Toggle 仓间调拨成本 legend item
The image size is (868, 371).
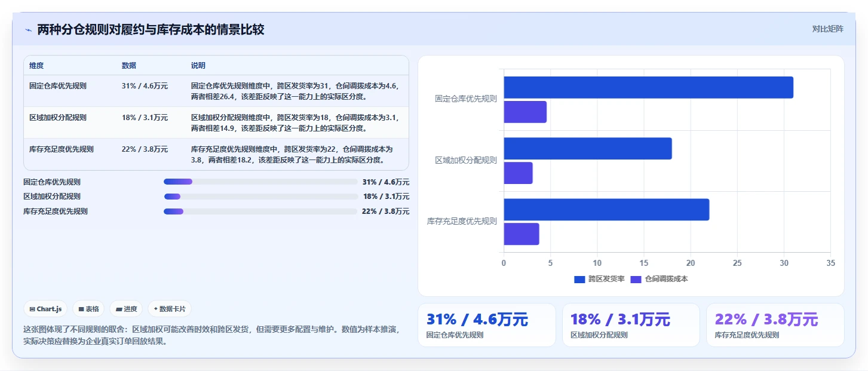coord(660,279)
